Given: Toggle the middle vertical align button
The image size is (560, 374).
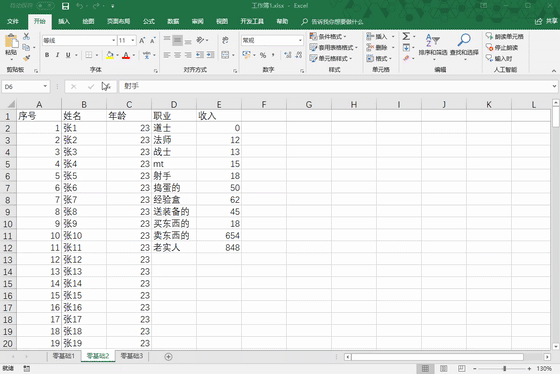Looking at the screenshot, I should [178, 40].
